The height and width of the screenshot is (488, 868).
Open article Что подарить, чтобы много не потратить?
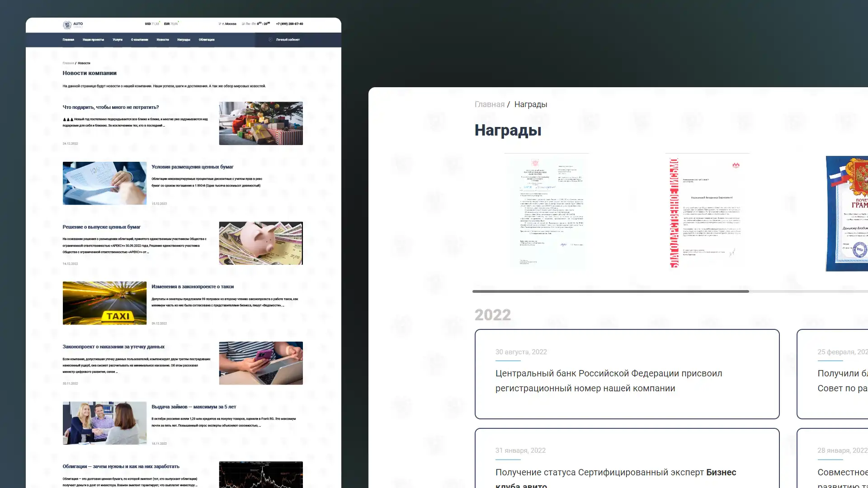tap(111, 107)
